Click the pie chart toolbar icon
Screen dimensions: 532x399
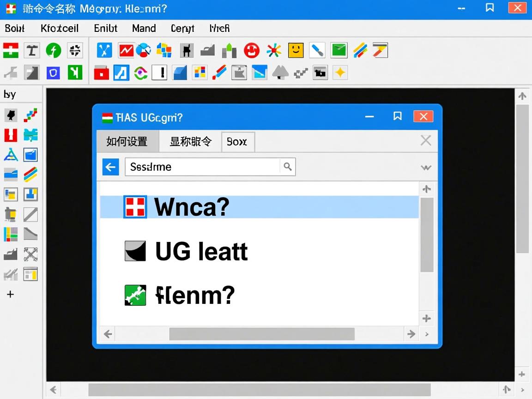pyautogui.click(x=144, y=50)
